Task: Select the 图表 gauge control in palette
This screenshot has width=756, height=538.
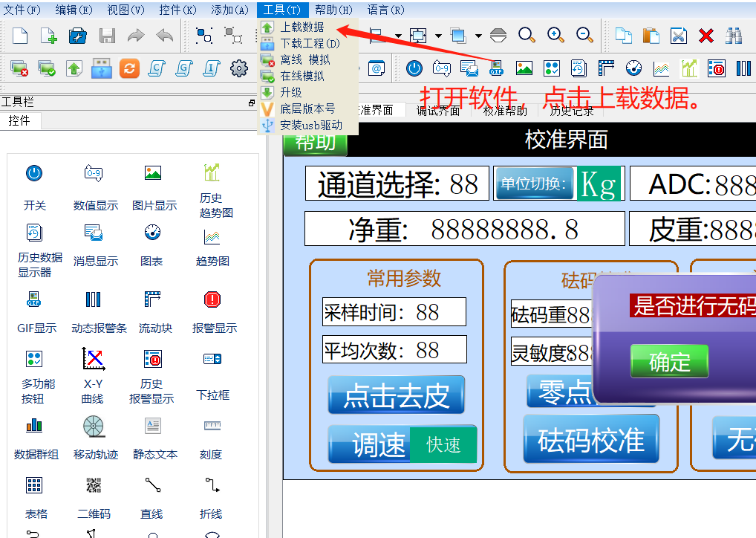Action: (x=152, y=246)
